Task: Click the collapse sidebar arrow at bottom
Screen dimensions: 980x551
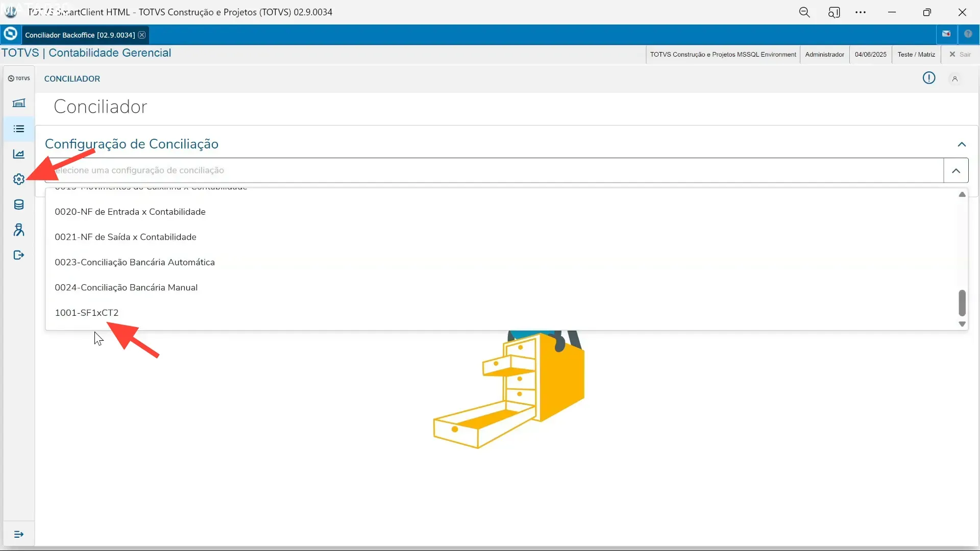Action: pos(19,534)
